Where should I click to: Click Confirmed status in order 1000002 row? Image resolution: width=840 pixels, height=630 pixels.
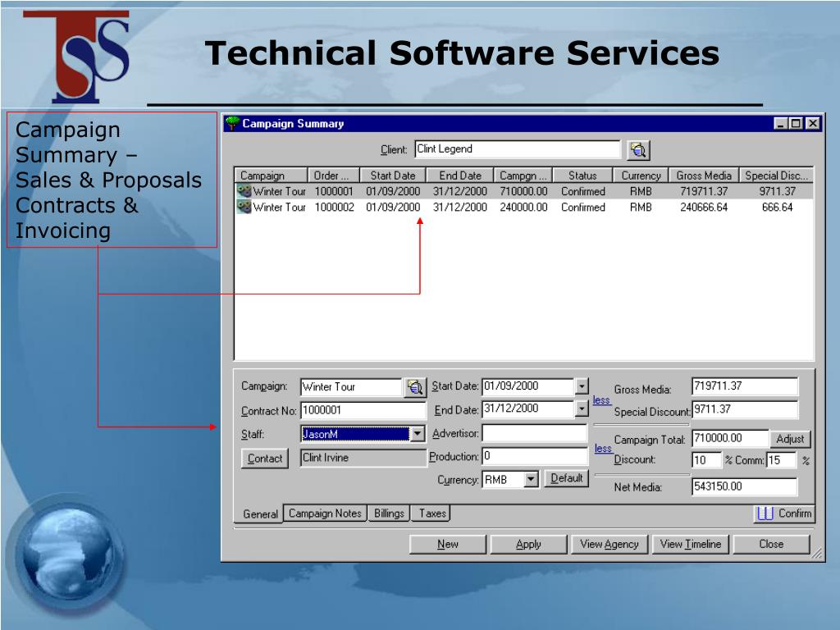point(583,208)
